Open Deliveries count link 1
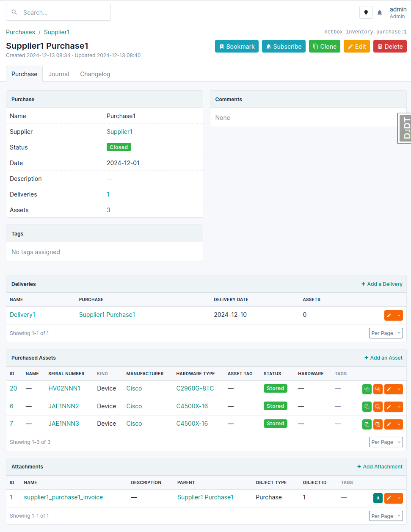411x532 pixels. (x=108, y=194)
